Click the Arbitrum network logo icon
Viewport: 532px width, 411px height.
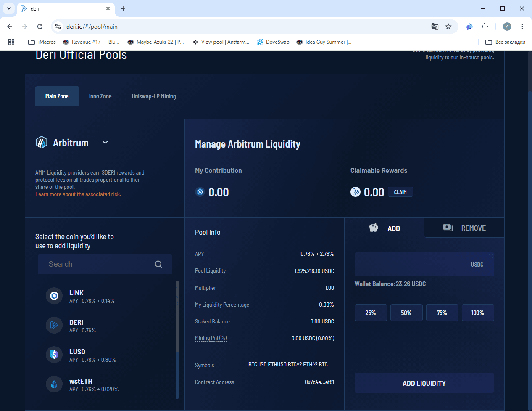click(42, 143)
